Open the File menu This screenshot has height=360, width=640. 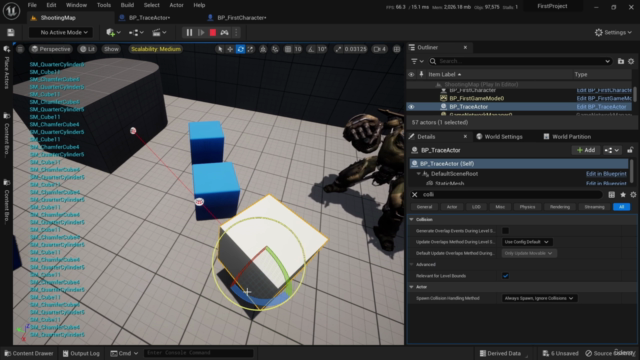tap(32, 5)
